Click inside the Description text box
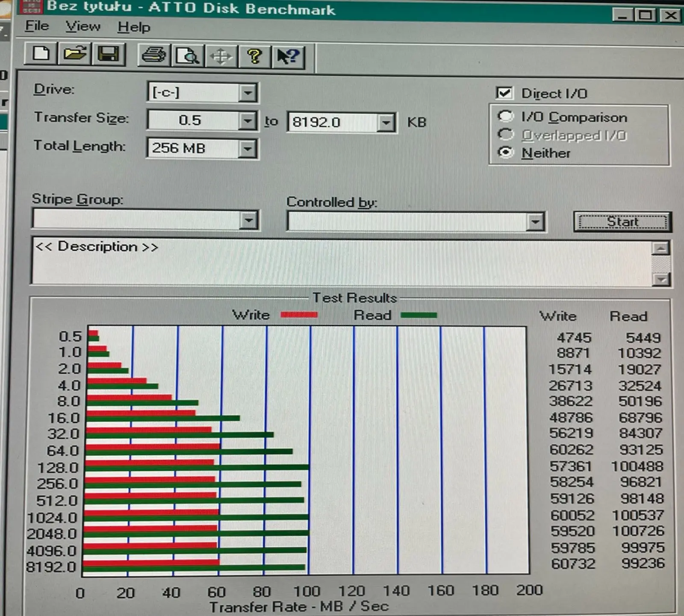The height and width of the screenshot is (616, 684). tap(342, 262)
